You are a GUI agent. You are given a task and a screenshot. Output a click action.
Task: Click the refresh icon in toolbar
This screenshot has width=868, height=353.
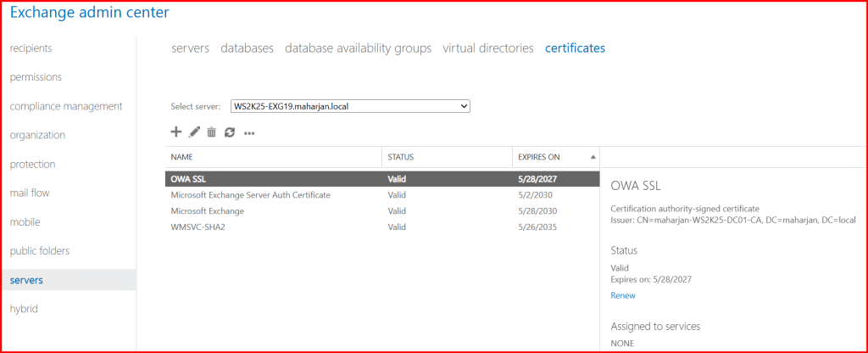tap(229, 132)
